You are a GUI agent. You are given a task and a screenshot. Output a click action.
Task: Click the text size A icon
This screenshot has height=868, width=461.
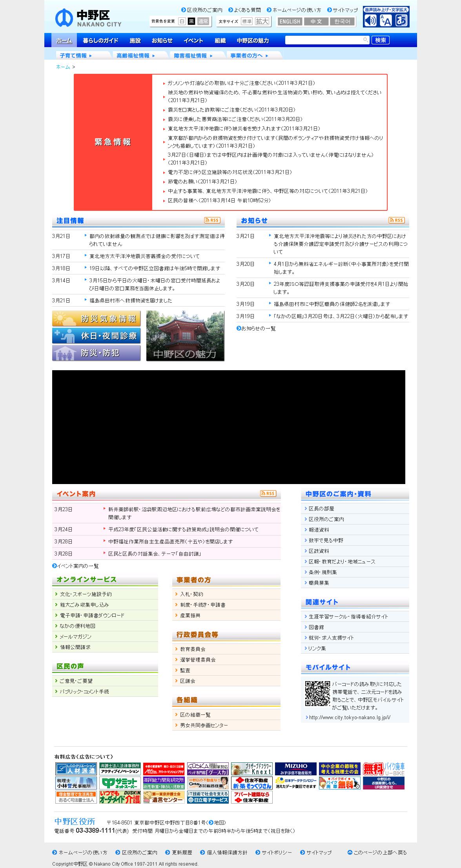(386, 20)
